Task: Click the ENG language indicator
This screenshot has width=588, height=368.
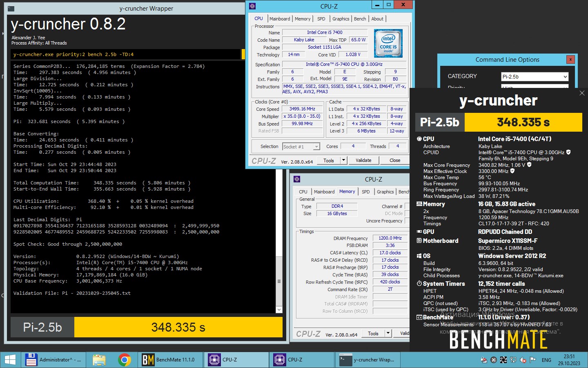Action: 546,360
